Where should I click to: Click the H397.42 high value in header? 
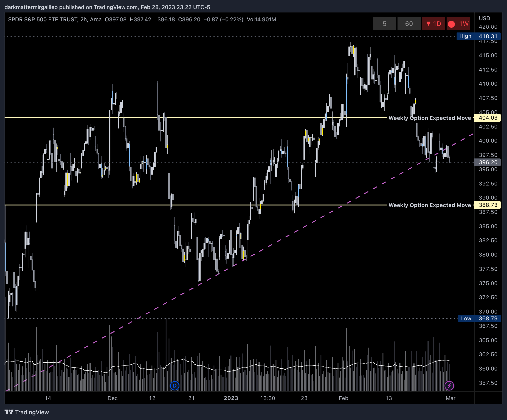(140, 20)
